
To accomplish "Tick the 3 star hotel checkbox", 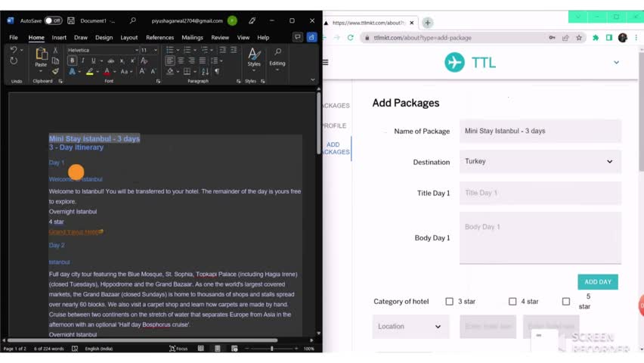I will [449, 301].
